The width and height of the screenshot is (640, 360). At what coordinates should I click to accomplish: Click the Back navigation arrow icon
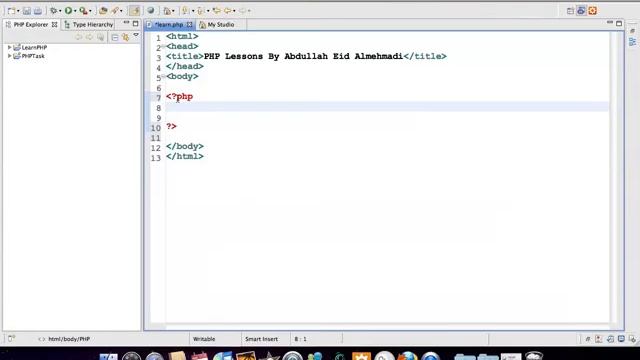tap(228, 11)
